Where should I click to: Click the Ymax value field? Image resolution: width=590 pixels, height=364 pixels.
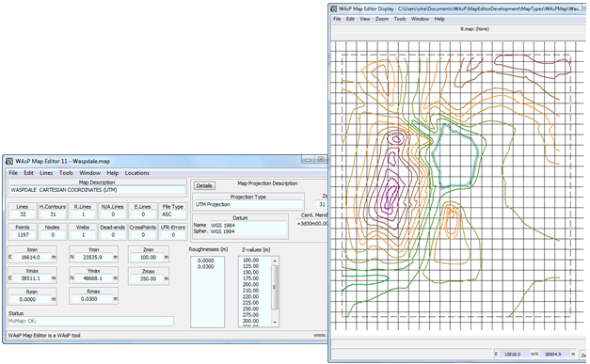tap(93, 278)
